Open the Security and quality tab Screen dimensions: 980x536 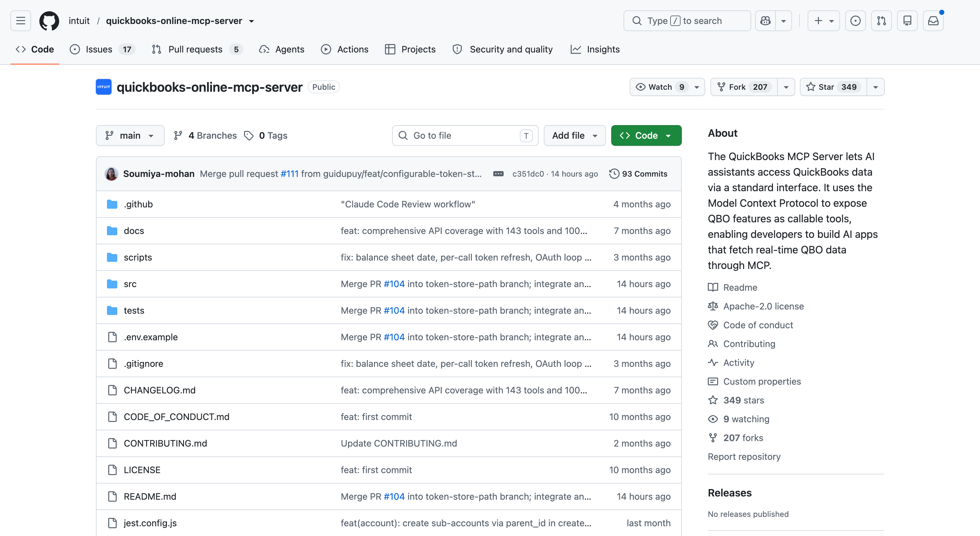[x=503, y=50]
